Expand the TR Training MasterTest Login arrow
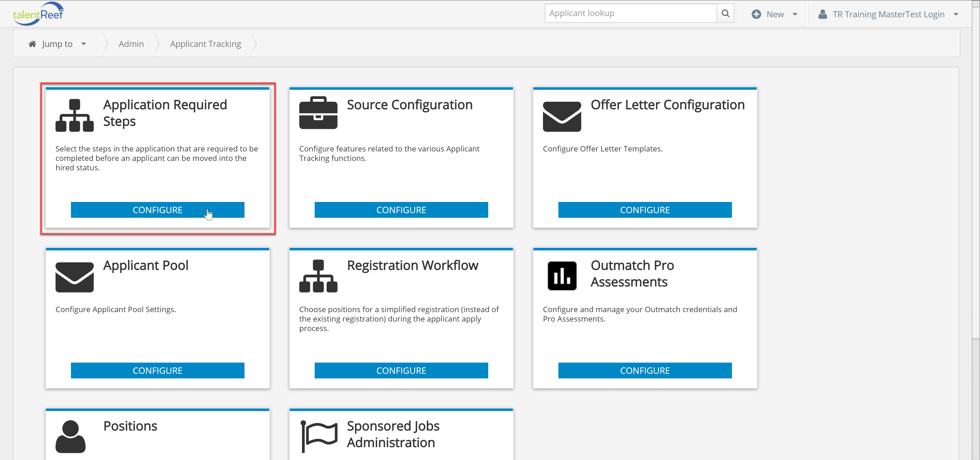The height and width of the screenshot is (460, 980). pyautogui.click(x=956, y=15)
